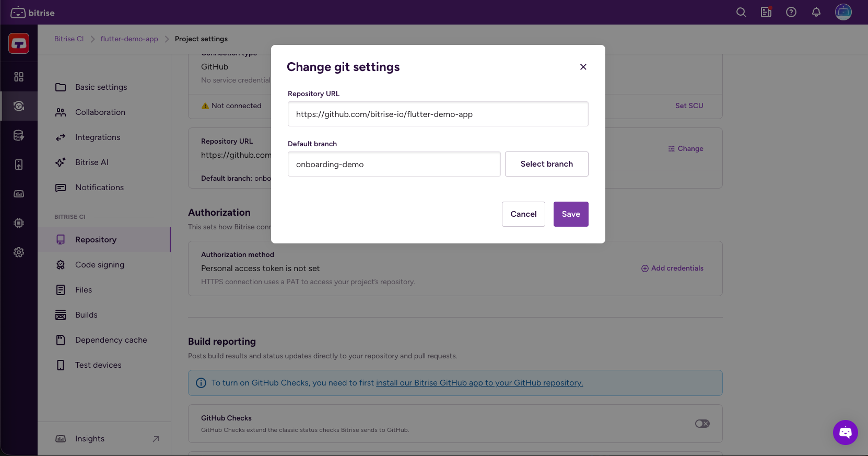Click 'Project settings' breadcrumb text
Image resolution: width=868 pixels, height=456 pixels.
click(x=201, y=39)
